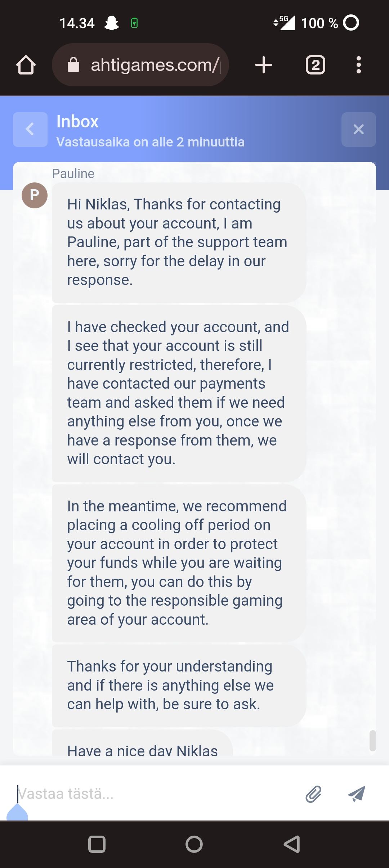
Task: Tap Pauline's avatar icon
Action: pyautogui.click(x=35, y=195)
